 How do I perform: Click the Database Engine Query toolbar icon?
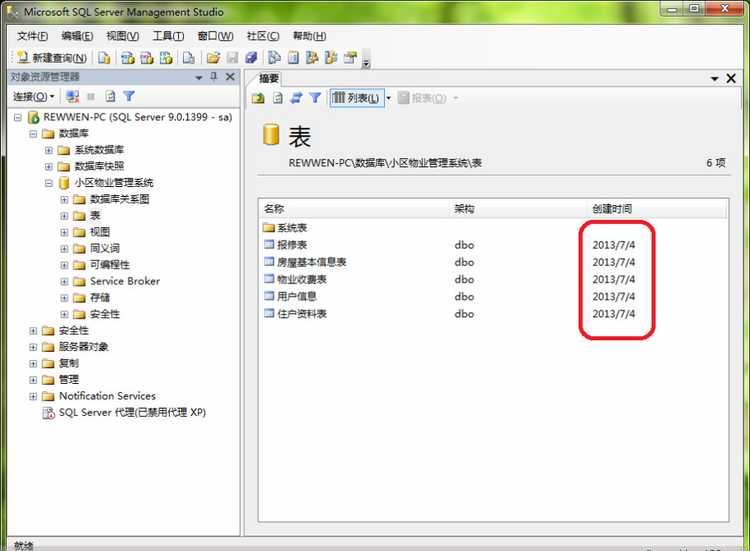pos(104,58)
